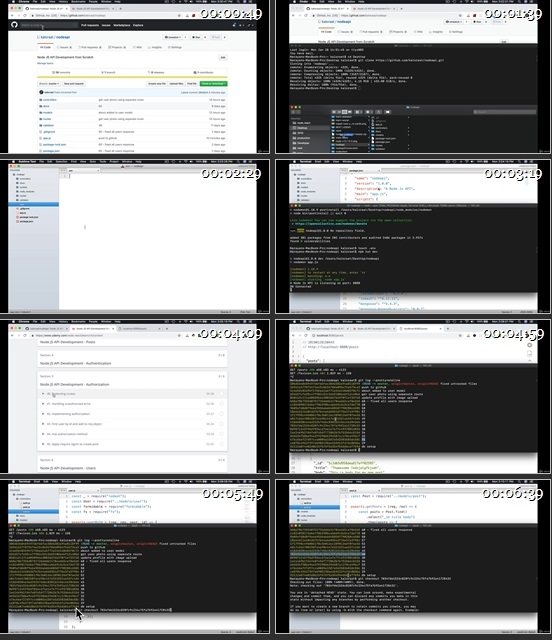Click the GitHub Octocat logo at 00:00:49
The width and height of the screenshot is (552, 640).
14,25
